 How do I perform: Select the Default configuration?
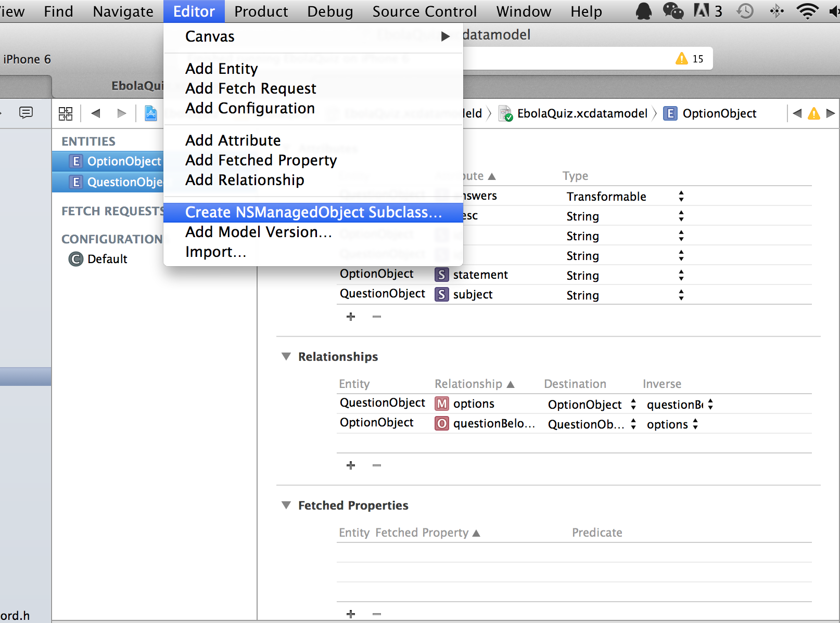(98, 259)
